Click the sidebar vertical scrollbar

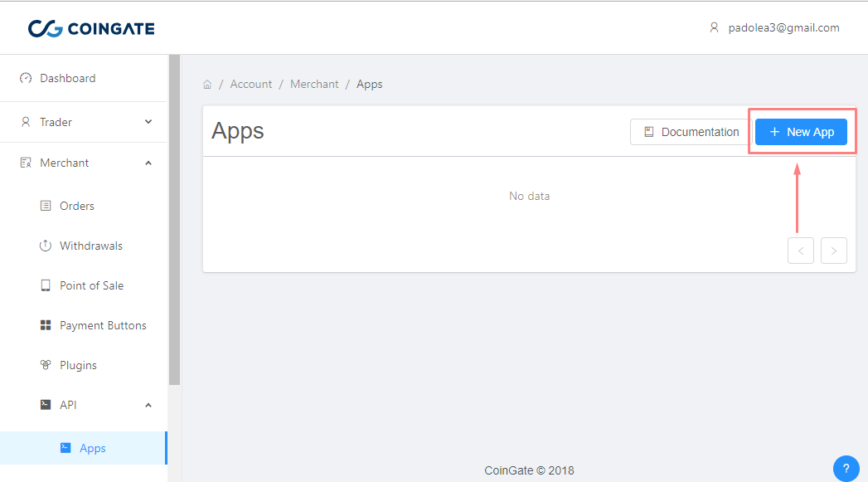pos(174,219)
